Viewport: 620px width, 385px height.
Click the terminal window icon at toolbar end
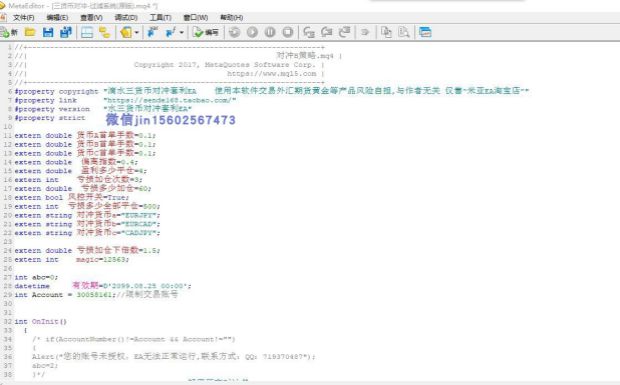coord(425,32)
